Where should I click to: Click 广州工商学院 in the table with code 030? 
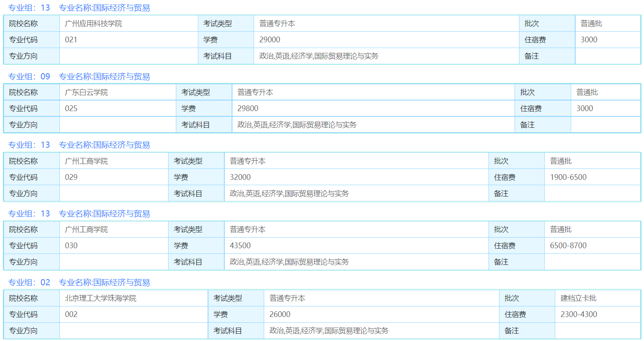pos(86,230)
